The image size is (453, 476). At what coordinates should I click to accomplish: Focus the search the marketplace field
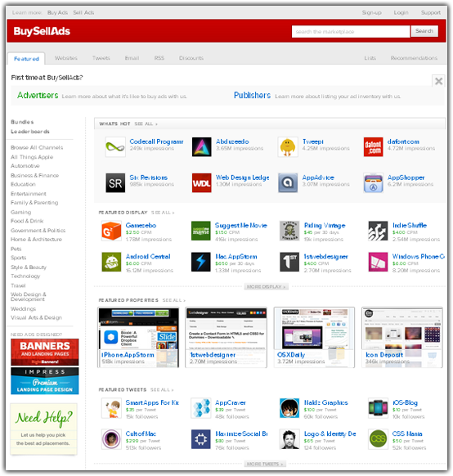[351, 31]
